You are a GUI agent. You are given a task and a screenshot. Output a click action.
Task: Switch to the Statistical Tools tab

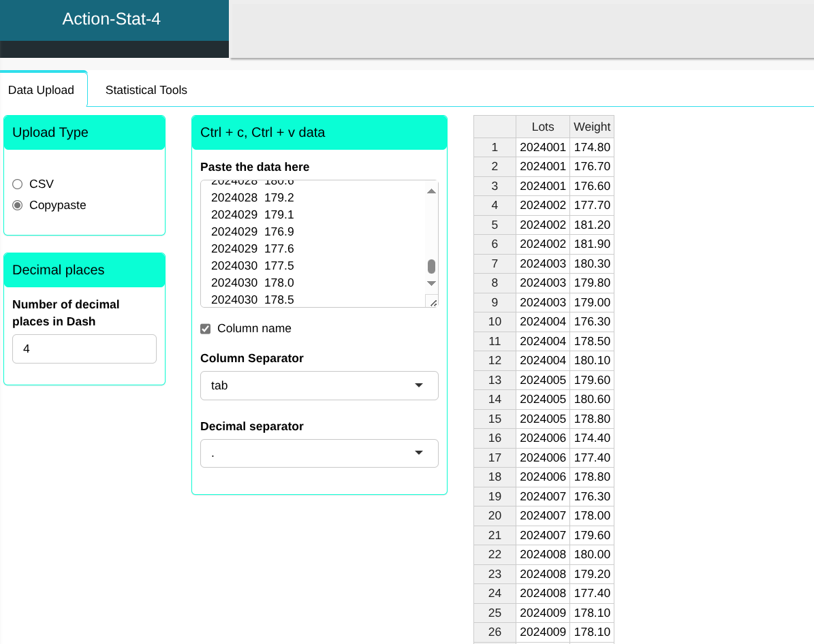click(146, 90)
